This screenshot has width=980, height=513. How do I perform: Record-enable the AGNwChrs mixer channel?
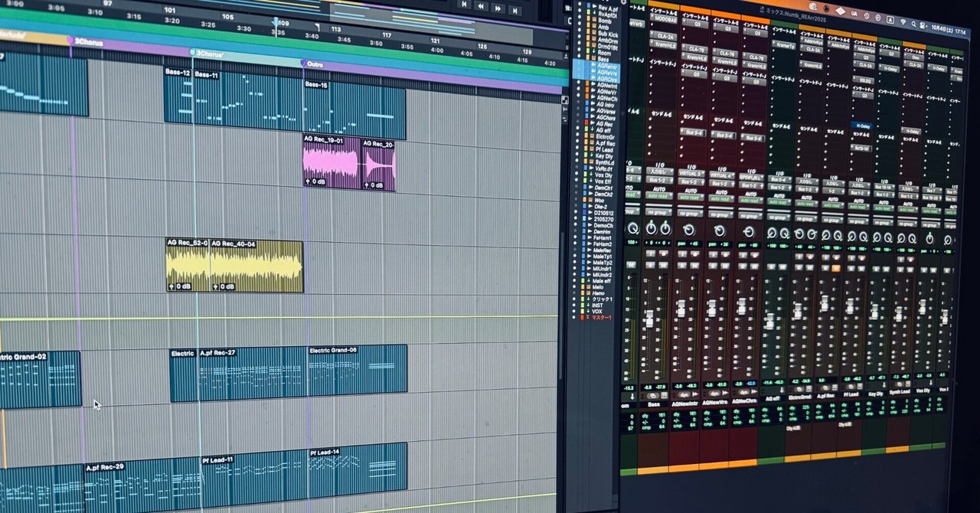pos(754,255)
